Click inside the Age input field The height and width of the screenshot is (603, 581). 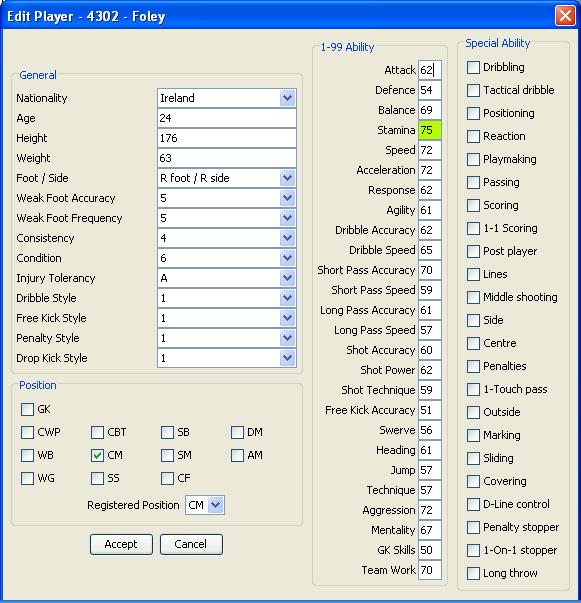(227, 118)
